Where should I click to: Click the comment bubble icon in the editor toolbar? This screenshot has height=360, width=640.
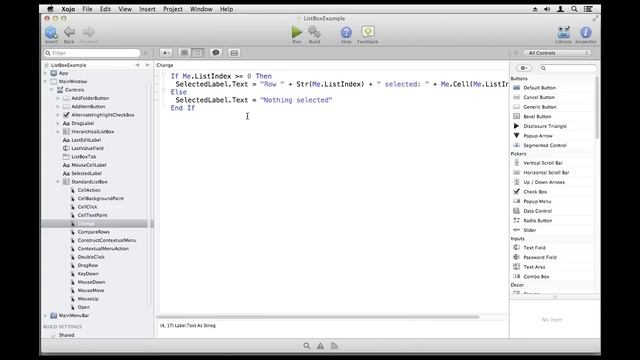tap(216, 53)
